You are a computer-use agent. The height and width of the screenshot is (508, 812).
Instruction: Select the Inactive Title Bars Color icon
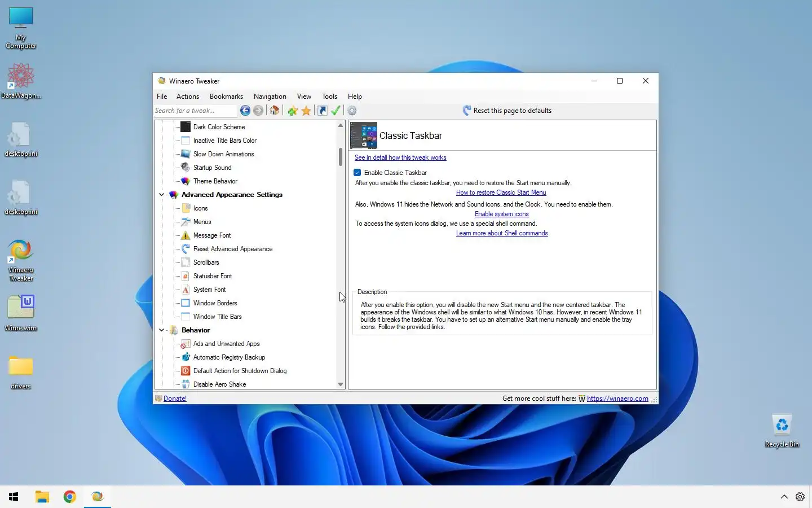click(x=186, y=141)
